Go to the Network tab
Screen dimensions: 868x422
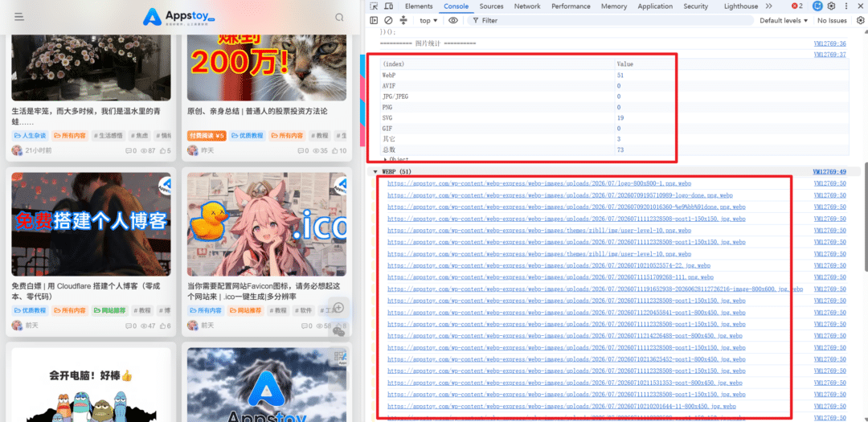[527, 6]
